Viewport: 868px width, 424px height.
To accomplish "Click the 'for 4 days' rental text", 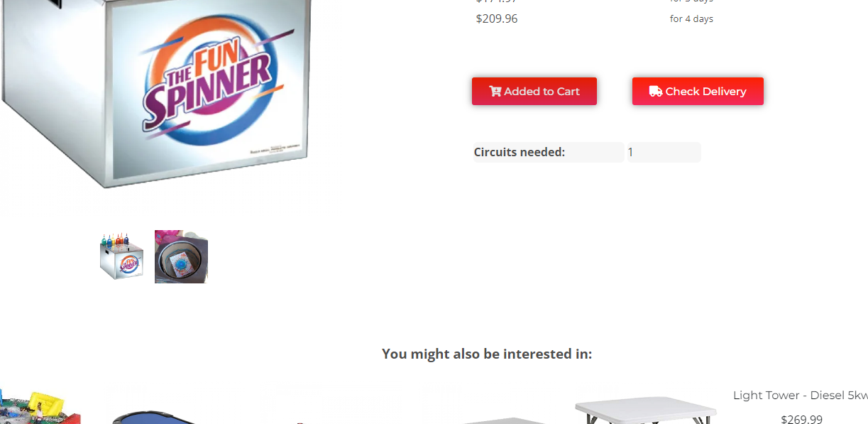I will click(x=691, y=18).
